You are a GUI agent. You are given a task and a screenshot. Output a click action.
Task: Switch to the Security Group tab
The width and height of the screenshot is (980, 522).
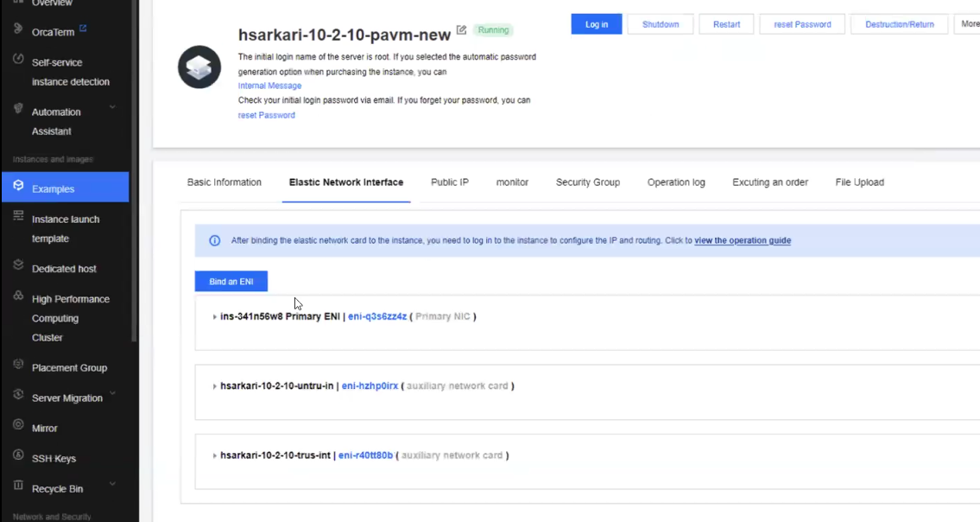[587, 182]
